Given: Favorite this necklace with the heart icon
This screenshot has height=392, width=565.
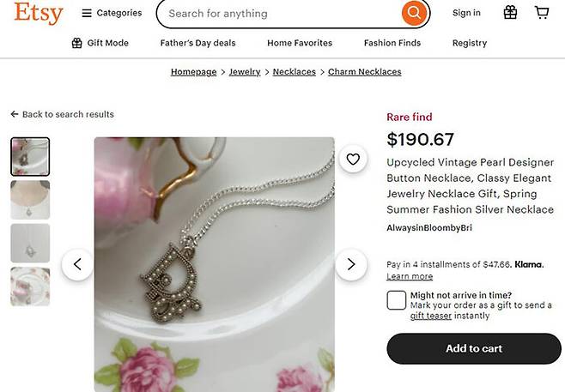Looking at the screenshot, I should (352, 159).
